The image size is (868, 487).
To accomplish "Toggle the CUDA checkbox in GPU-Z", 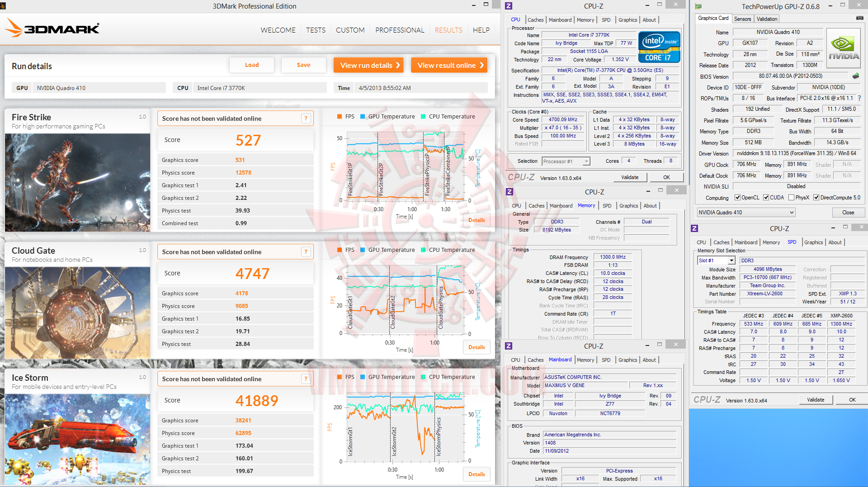I will [766, 198].
